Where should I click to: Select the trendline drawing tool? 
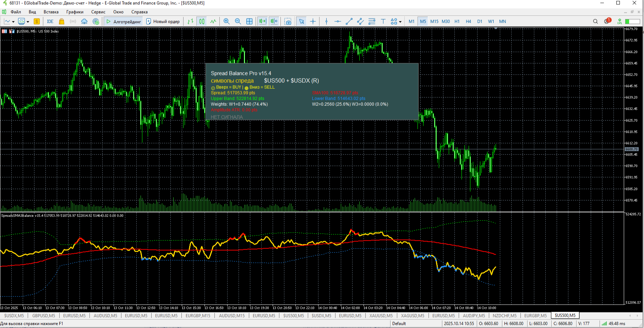point(349,21)
